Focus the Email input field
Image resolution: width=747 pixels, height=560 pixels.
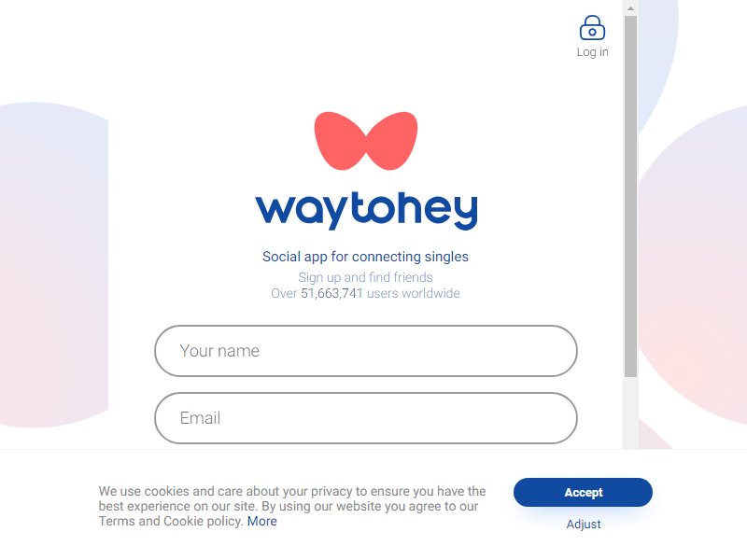[x=366, y=418]
